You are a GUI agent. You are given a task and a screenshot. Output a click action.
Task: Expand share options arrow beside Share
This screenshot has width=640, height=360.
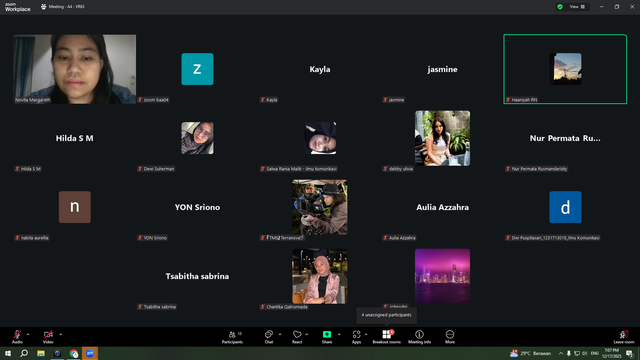[x=339, y=334]
